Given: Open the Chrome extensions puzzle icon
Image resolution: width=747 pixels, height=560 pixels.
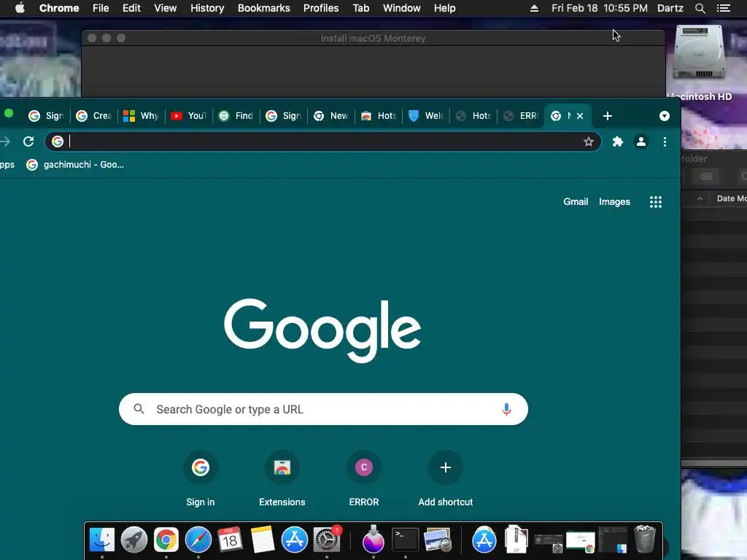Looking at the screenshot, I should tap(617, 141).
